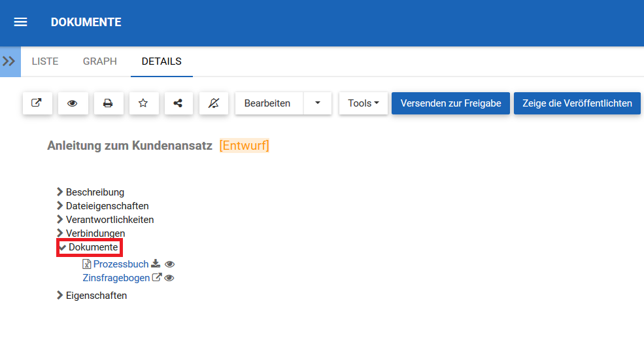Mark document as favorite with star
This screenshot has width=644, height=342.
click(143, 103)
